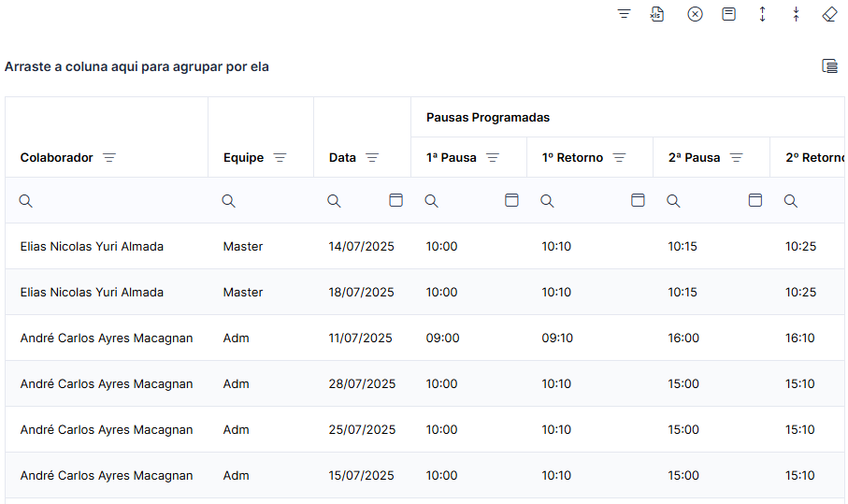Click the panel layout icon in toolbar

coord(728,14)
